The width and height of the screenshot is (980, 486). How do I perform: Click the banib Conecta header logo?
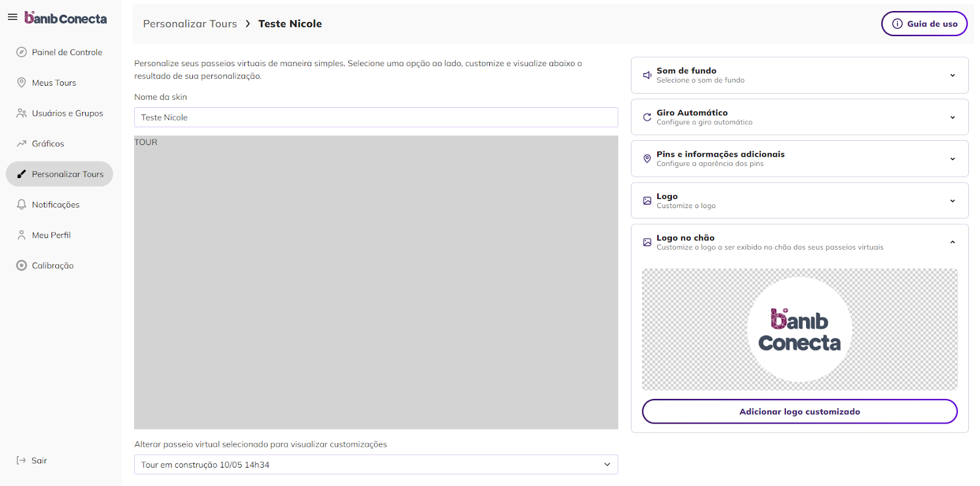66,18
